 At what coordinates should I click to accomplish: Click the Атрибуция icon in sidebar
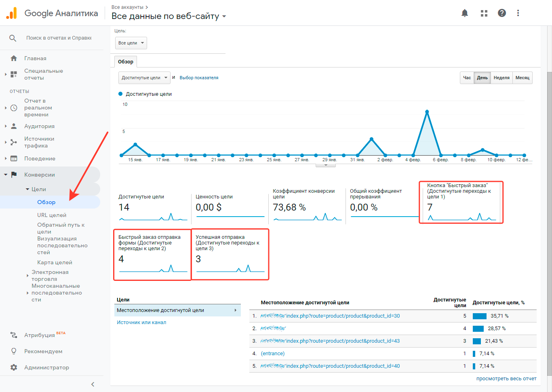pos(14,335)
